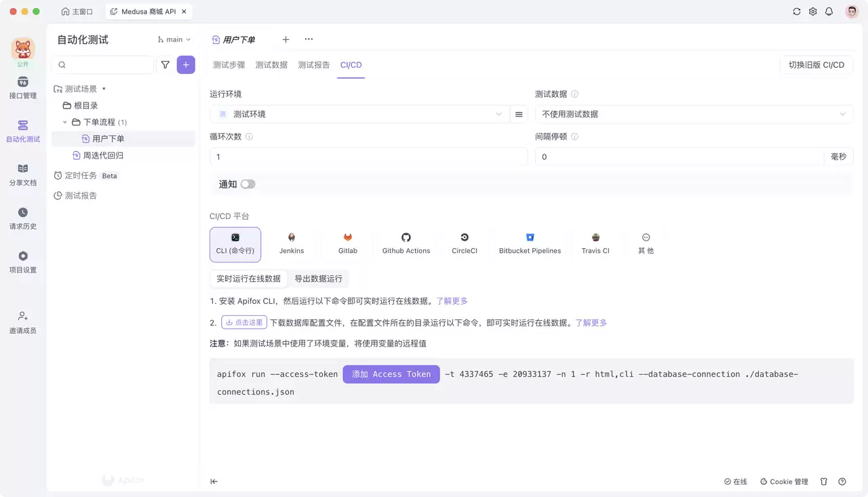The width and height of the screenshot is (868, 497).
Task: Select 其他 platform option
Action: [646, 244]
